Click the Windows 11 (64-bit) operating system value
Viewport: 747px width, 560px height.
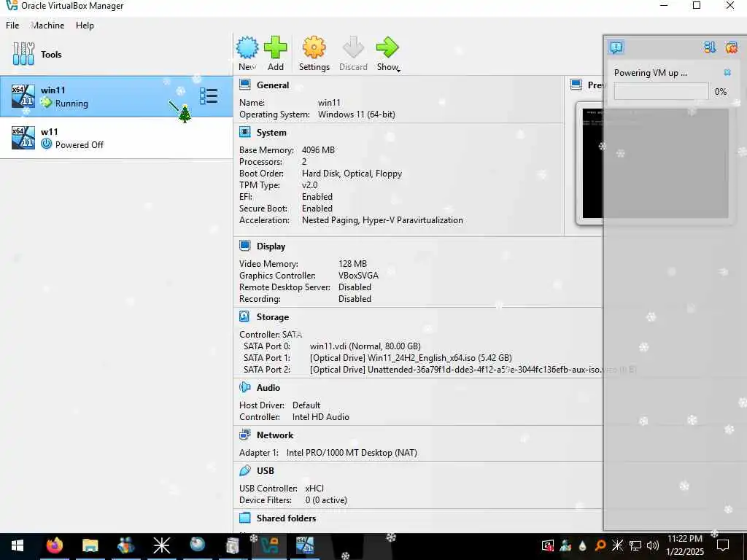tap(356, 114)
